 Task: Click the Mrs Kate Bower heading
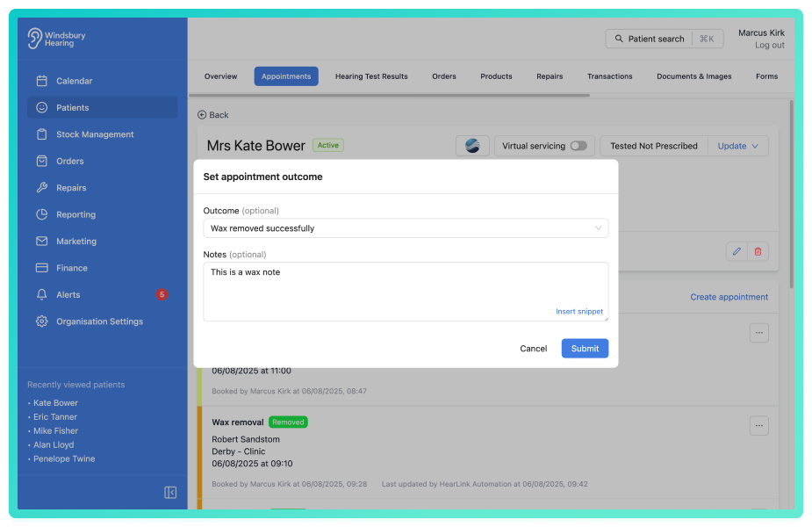point(255,146)
